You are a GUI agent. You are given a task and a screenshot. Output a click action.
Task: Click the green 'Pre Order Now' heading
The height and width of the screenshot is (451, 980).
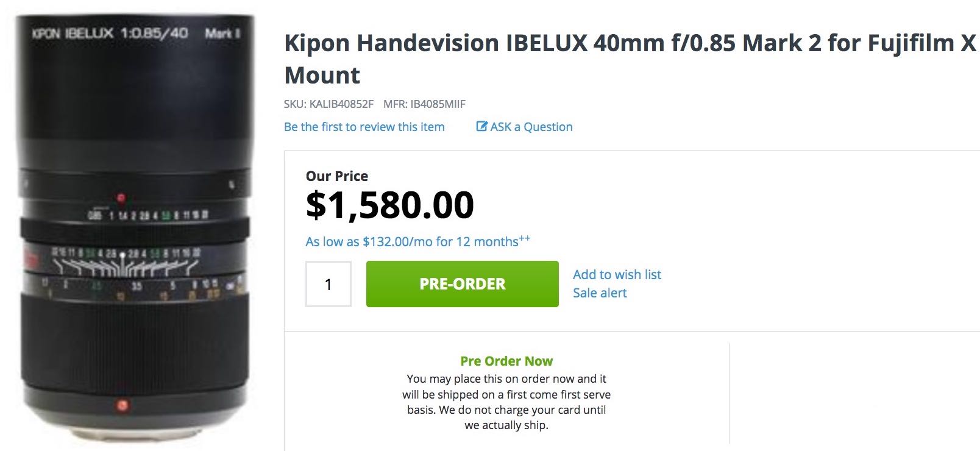point(506,361)
